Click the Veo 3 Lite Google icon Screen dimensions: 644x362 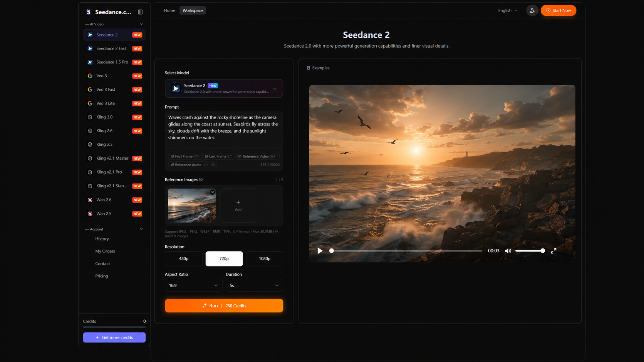(90, 103)
